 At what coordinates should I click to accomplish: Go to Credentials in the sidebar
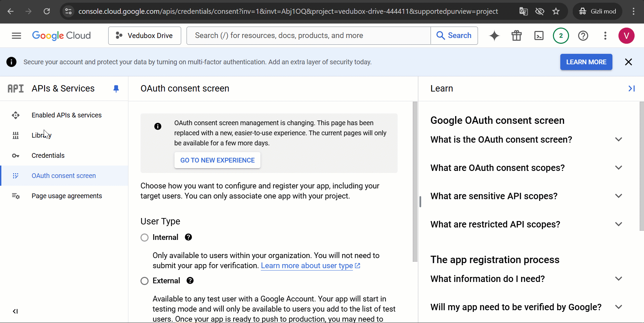pos(48,155)
